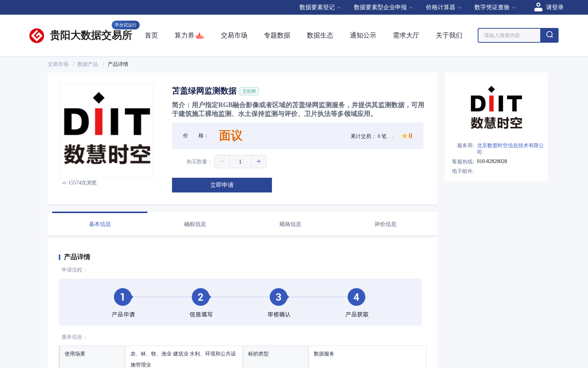Click the search content input box

click(509, 35)
